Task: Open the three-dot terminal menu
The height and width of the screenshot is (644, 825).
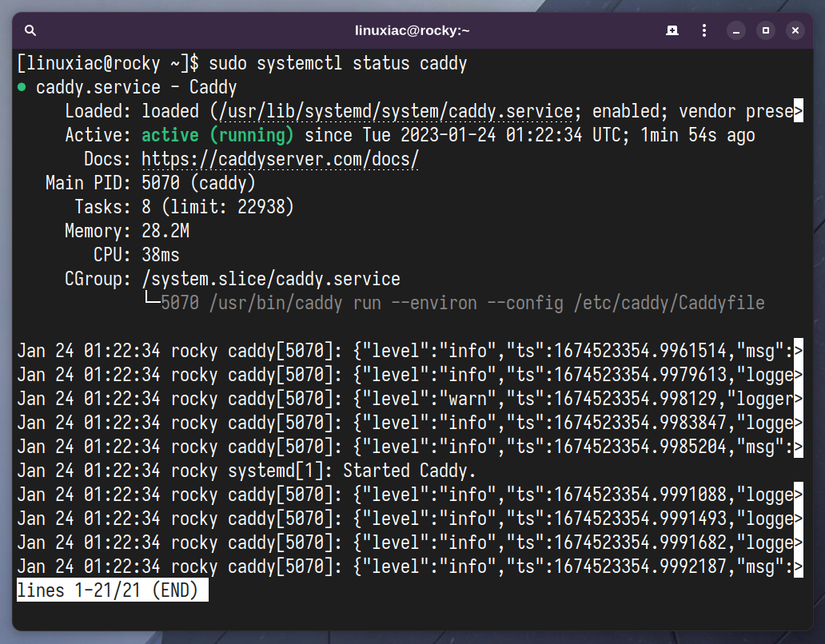Action: (x=704, y=30)
